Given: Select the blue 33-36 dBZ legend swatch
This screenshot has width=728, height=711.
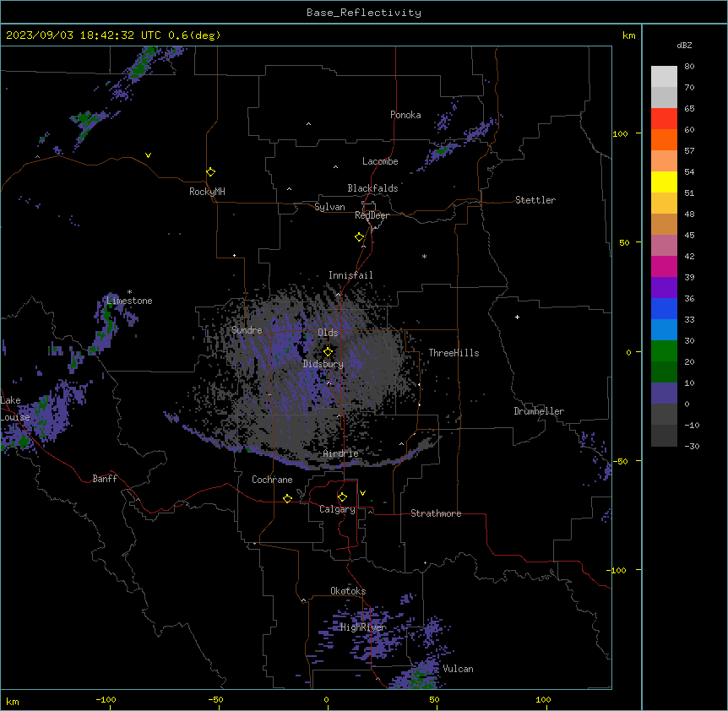Looking at the screenshot, I should coord(664,308).
